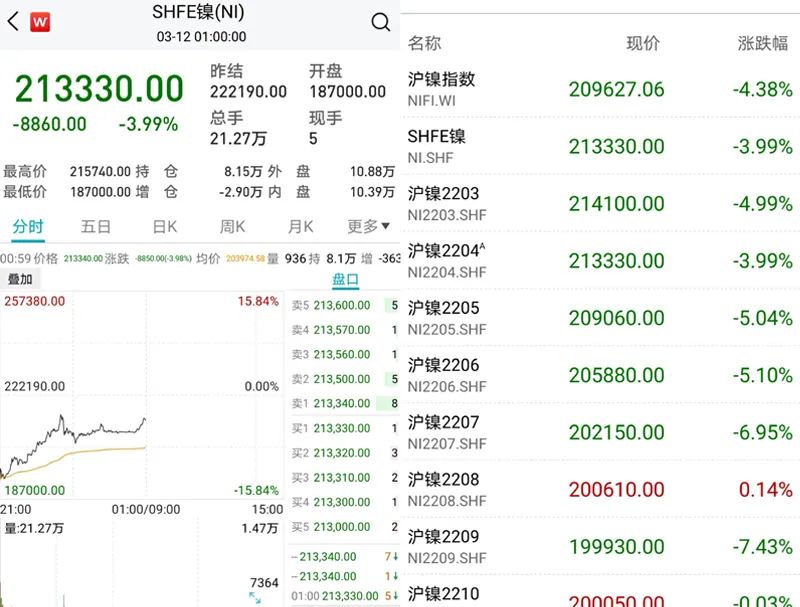
Task: Open 沪镍2208 contract row
Action: [x=600, y=489]
